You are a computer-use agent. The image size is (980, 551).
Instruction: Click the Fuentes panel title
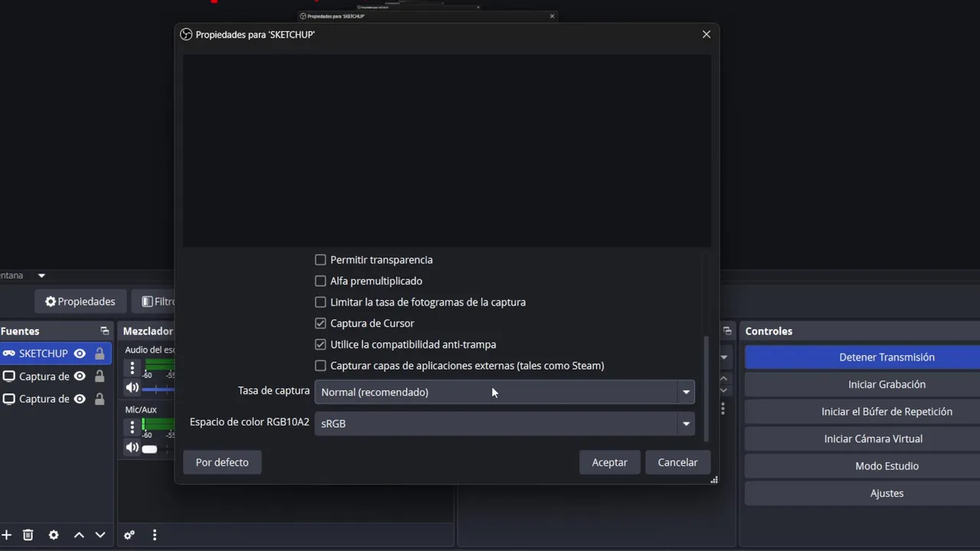click(x=20, y=331)
